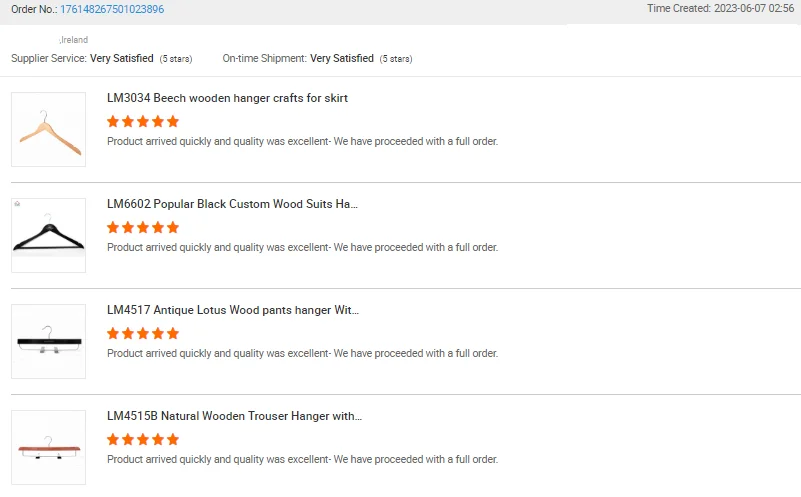The width and height of the screenshot is (801, 497).
Task: Click the Ireland buyer location text
Action: tap(74, 40)
